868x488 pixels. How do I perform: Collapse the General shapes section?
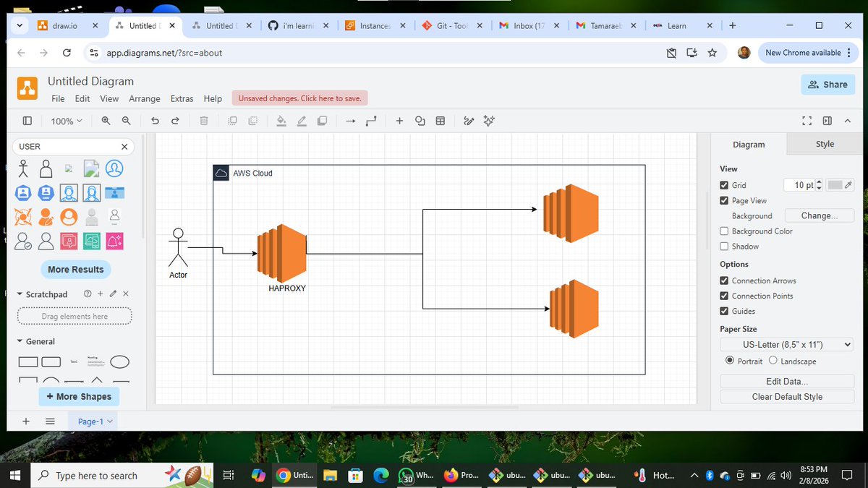20,341
